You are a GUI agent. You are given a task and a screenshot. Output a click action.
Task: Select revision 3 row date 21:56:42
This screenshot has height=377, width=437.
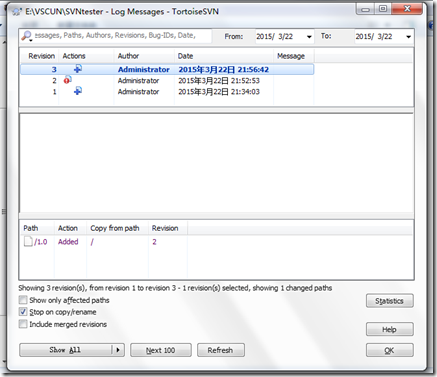pyautogui.click(x=224, y=69)
